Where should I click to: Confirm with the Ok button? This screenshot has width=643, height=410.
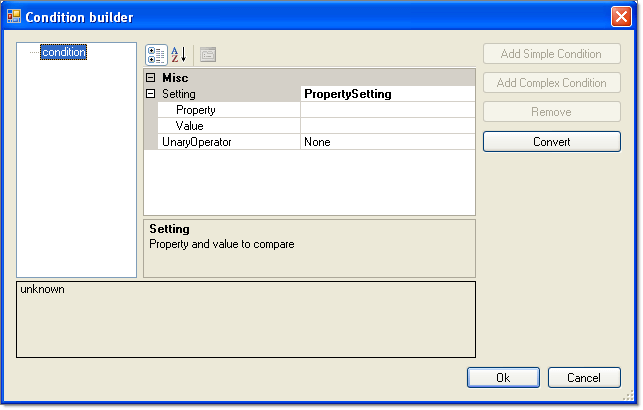(x=503, y=378)
